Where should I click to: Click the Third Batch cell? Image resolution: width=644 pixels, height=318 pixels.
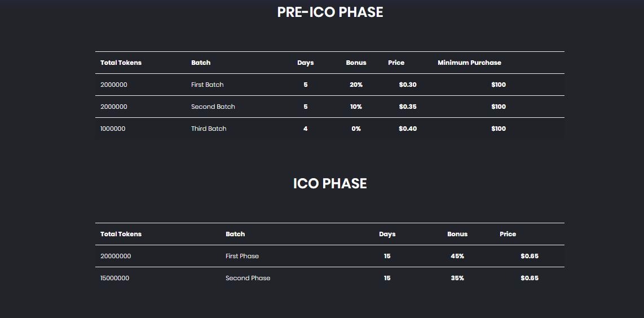(x=209, y=129)
